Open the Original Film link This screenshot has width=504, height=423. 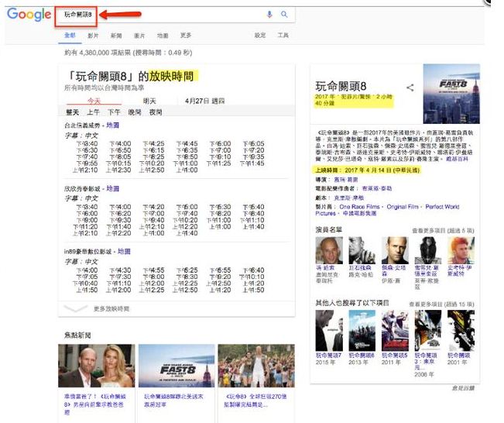pyautogui.click(x=403, y=207)
